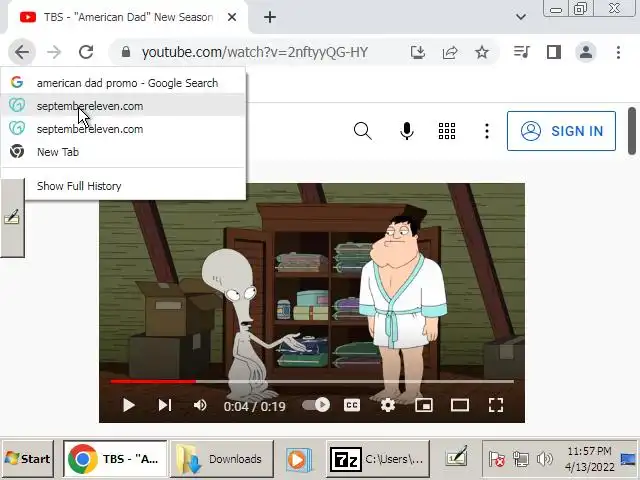This screenshot has height=480, width=640.
Task: Click the page vertical scrollbar thumb
Action: pyautogui.click(x=632, y=131)
